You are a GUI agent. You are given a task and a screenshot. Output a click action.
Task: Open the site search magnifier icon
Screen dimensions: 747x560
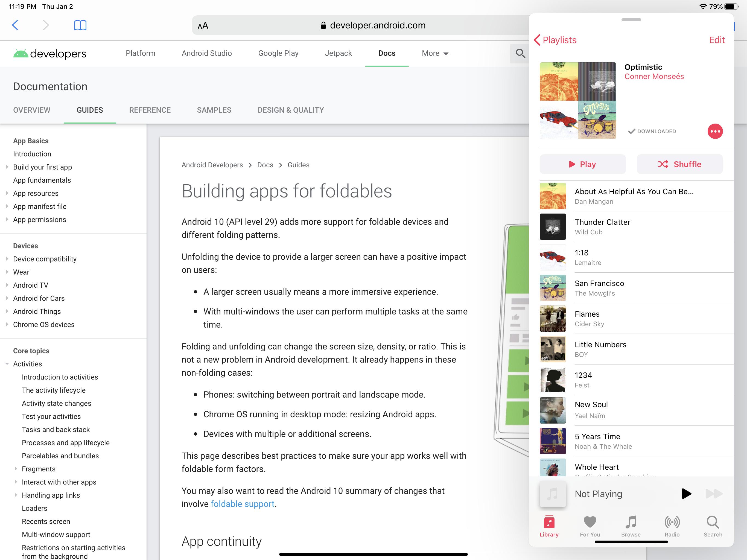pyautogui.click(x=520, y=53)
